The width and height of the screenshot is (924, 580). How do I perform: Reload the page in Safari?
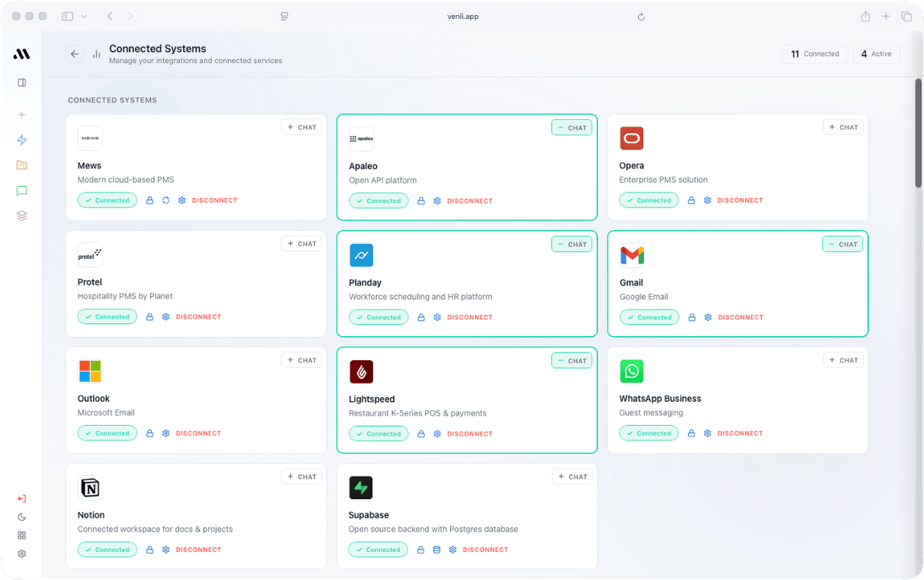(641, 17)
